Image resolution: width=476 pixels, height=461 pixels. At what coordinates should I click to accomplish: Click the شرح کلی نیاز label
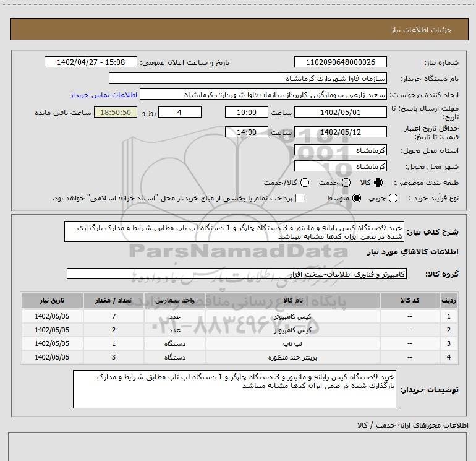pos(433,232)
